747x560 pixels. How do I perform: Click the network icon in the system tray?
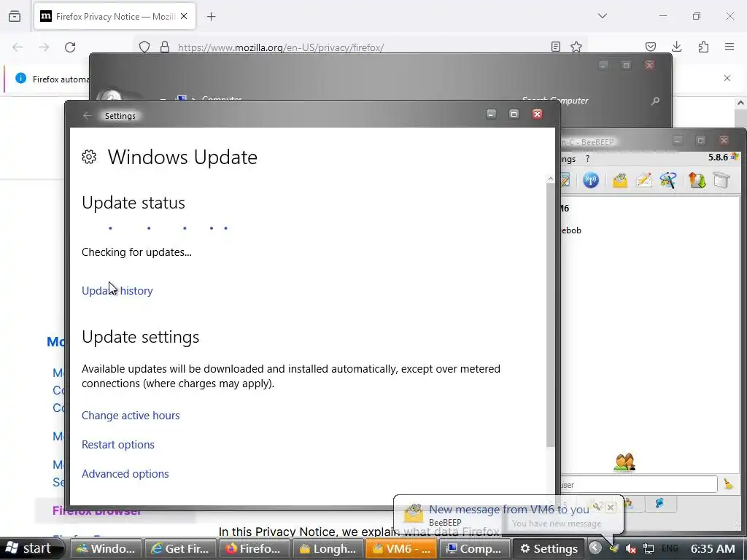coord(649,548)
